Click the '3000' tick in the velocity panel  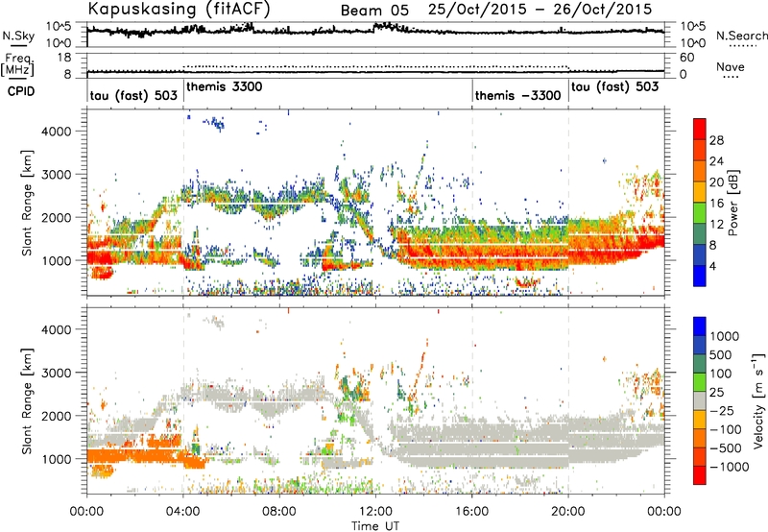pos(57,373)
